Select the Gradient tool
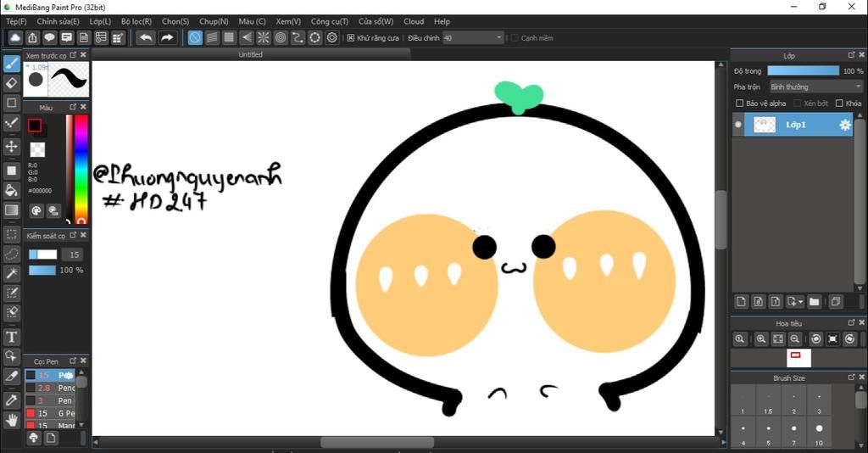Screen dimensions: 868x453 pyautogui.click(x=12, y=210)
